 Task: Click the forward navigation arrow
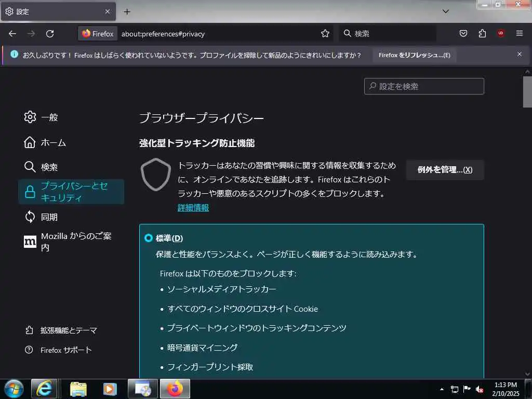tap(31, 34)
